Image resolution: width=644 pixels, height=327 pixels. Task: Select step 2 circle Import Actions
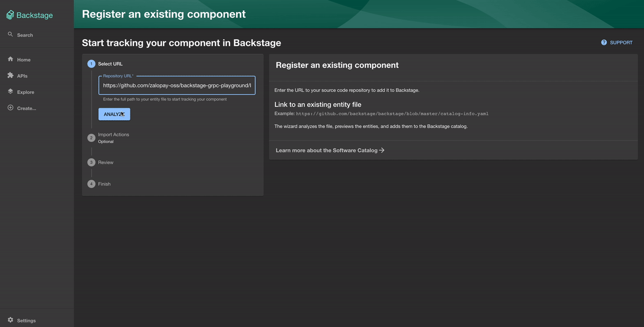(x=91, y=137)
